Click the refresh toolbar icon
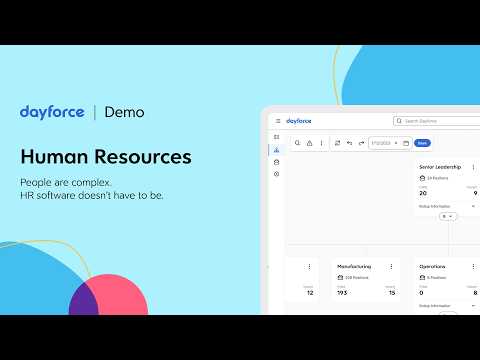480x360 pixels. pyautogui.click(x=337, y=143)
